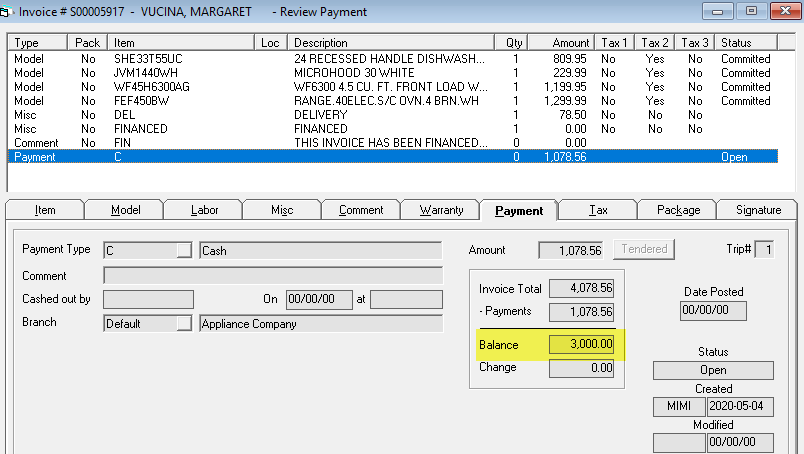Click the Loc column header
The image size is (804, 454).
pyautogui.click(x=271, y=43)
